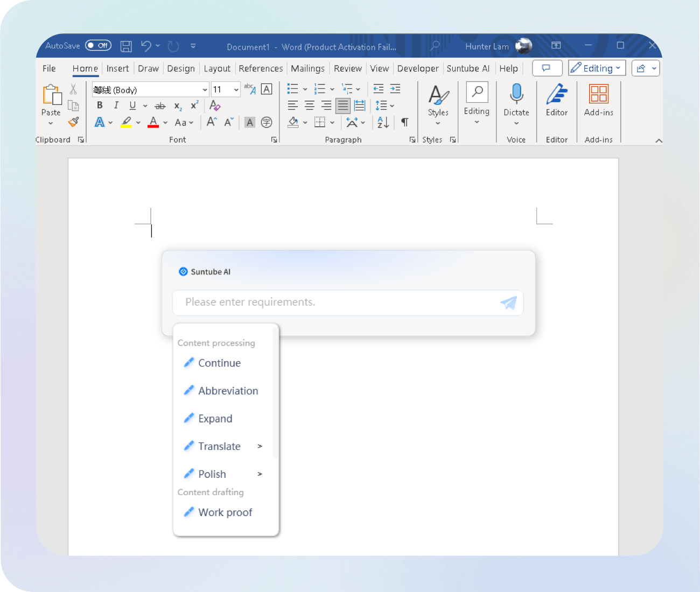700x592 pixels.
Task: Toggle AutoSave off switch
Action: (98, 46)
